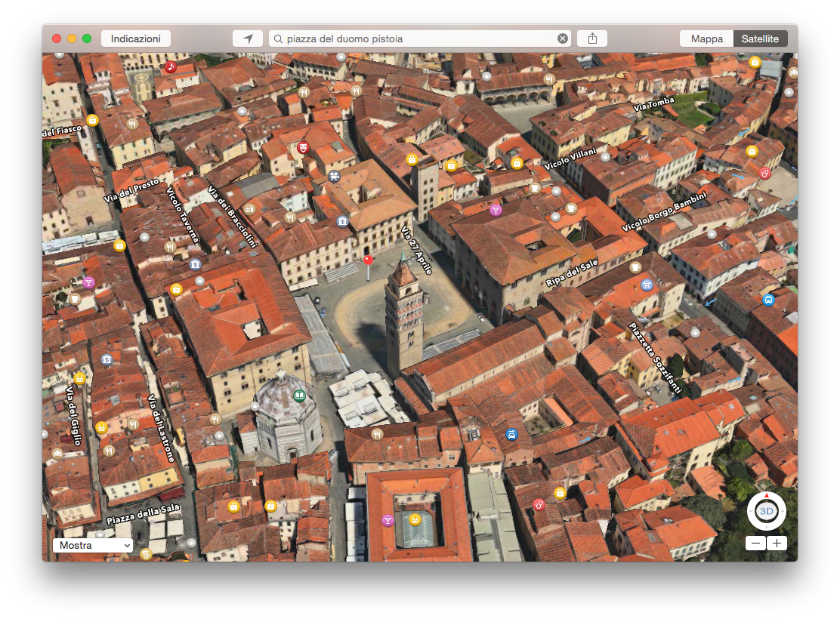Image resolution: width=840 pixels, height=622 pixels.
Task: Select the pink cocktail icon in the courtyard building
Action: click(x=388, y=520)
